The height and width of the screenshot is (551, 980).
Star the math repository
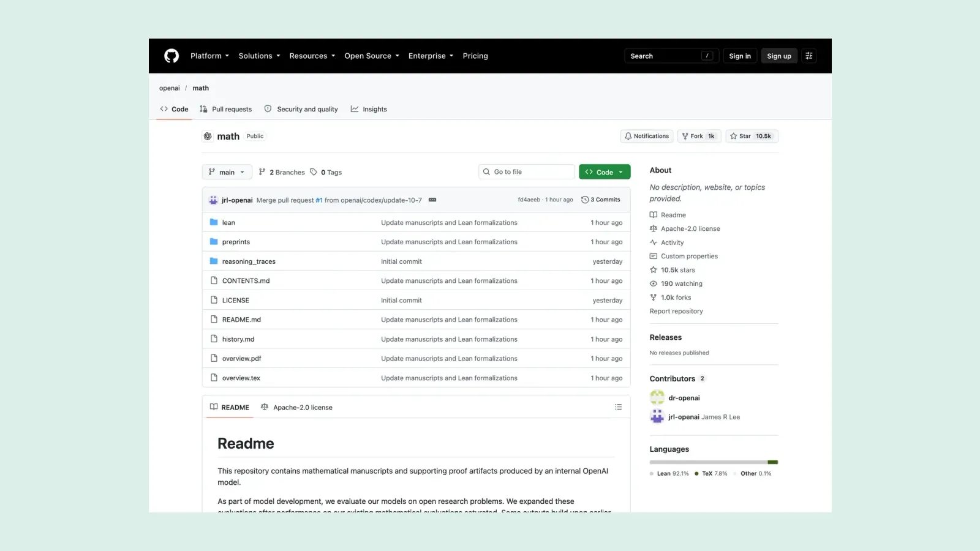click(752, 136)
